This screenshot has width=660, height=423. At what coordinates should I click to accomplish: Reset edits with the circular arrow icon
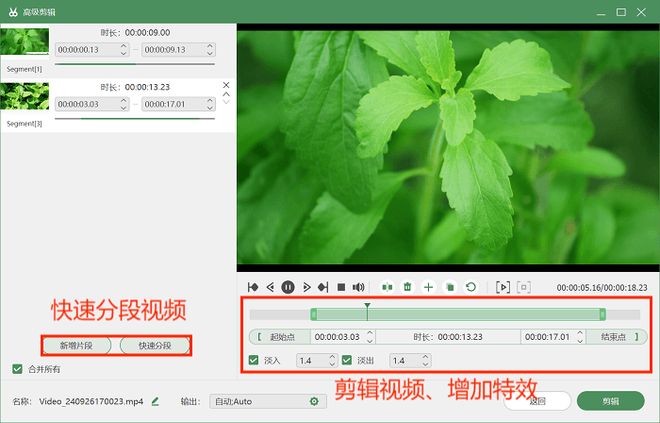click(x=471, y=287)
